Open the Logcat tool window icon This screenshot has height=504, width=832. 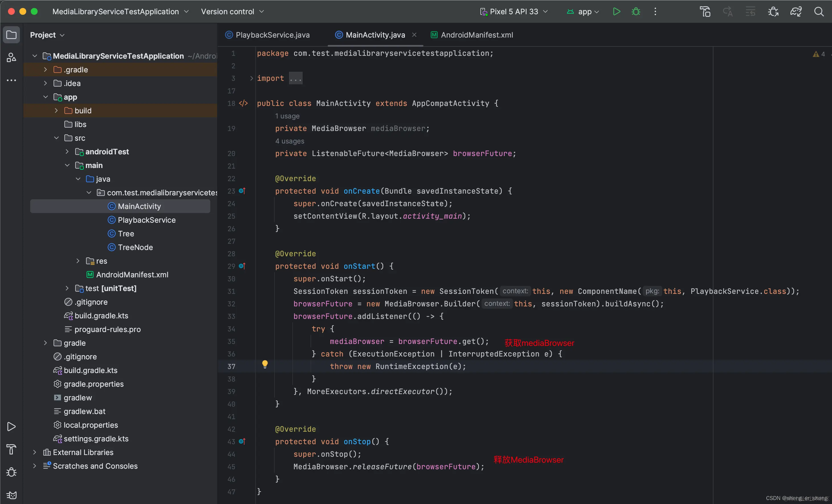pos(11,495)
